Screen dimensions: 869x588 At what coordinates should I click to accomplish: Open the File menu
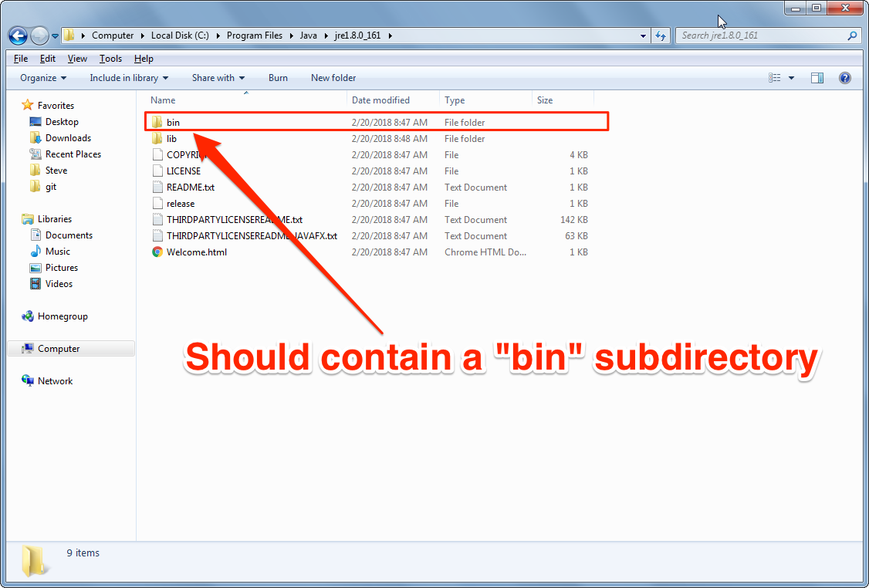[21, 59]
